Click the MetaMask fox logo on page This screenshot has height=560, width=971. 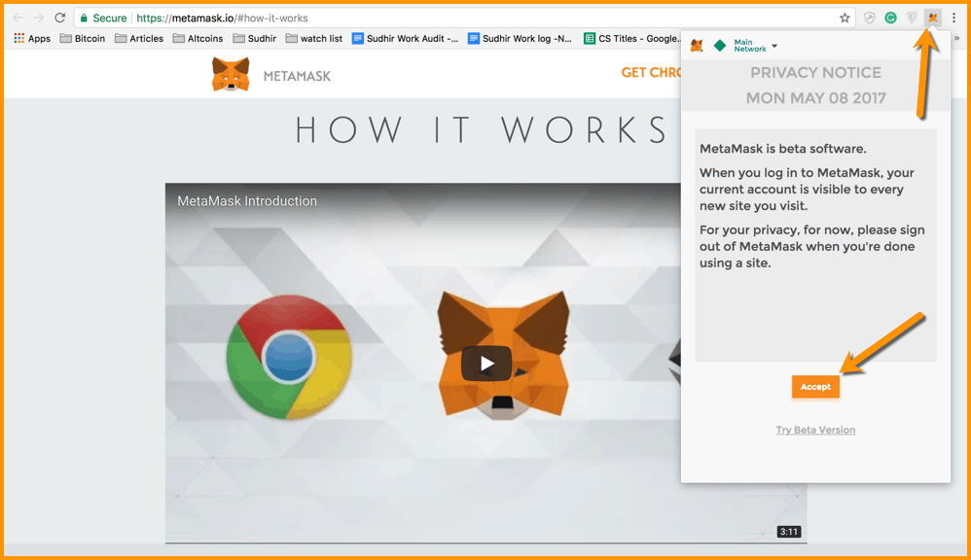[x=231, y=74]
